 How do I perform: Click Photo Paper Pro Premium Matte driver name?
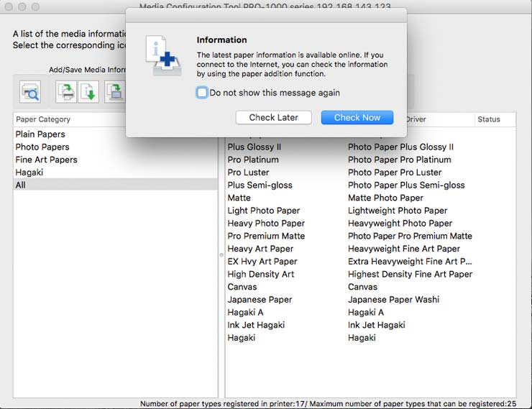pos(410,236)
